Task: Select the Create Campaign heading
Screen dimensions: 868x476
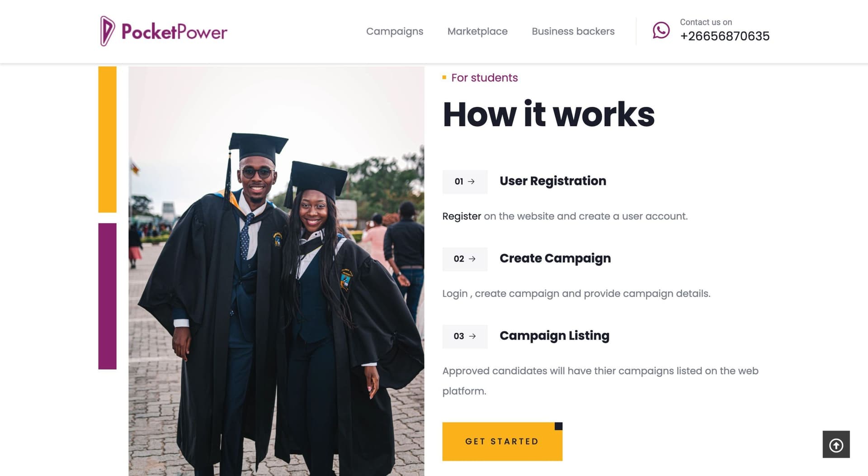Action: pos(555,258)
